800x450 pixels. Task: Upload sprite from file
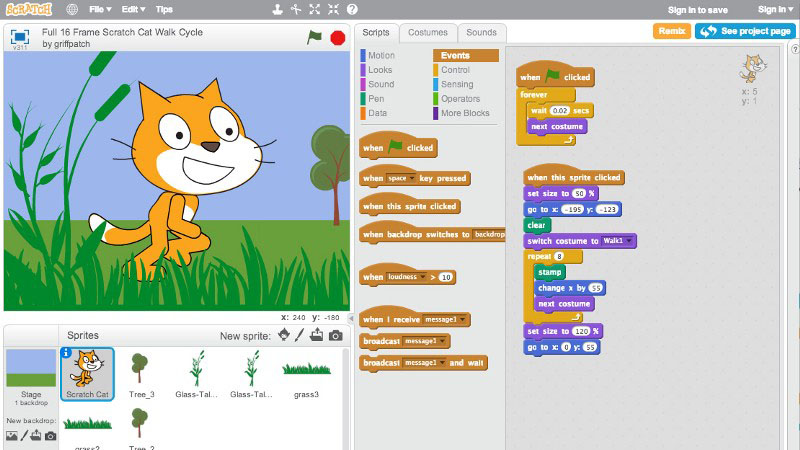pyautogui.click(x=317, y=335)
